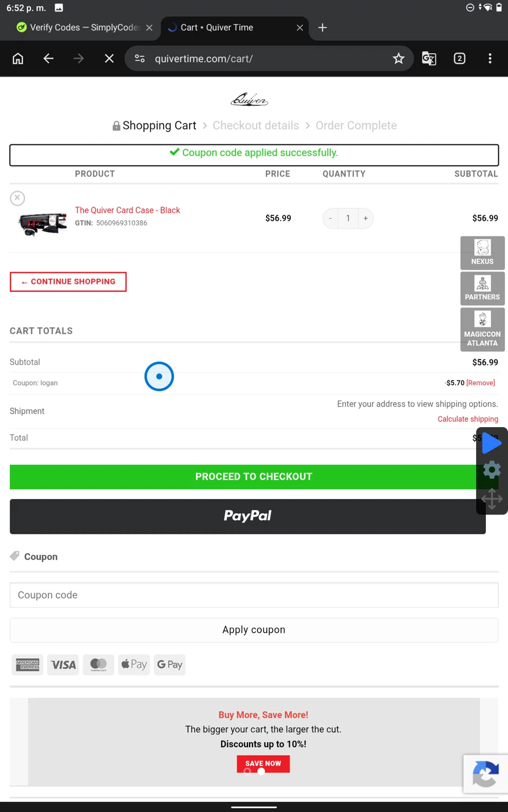Open a new tab with plus icon

(322, 28)
